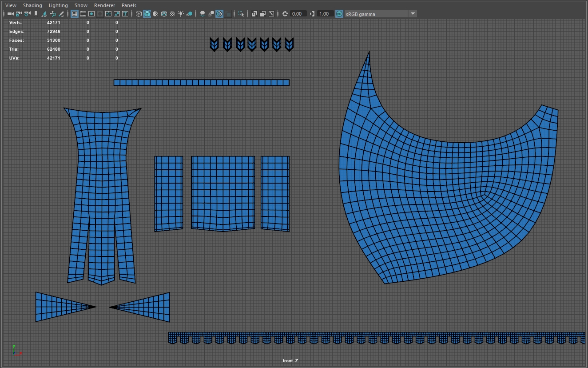
Task: Turn on the Textured checker display
Action: (172, 14)
